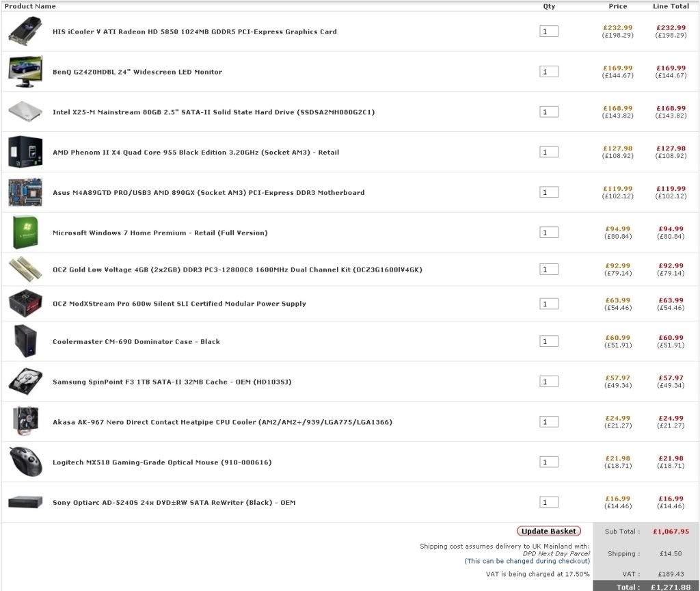The image size is (700, 591).
Task: Click the Price column header
Action: tap(618, 6)
